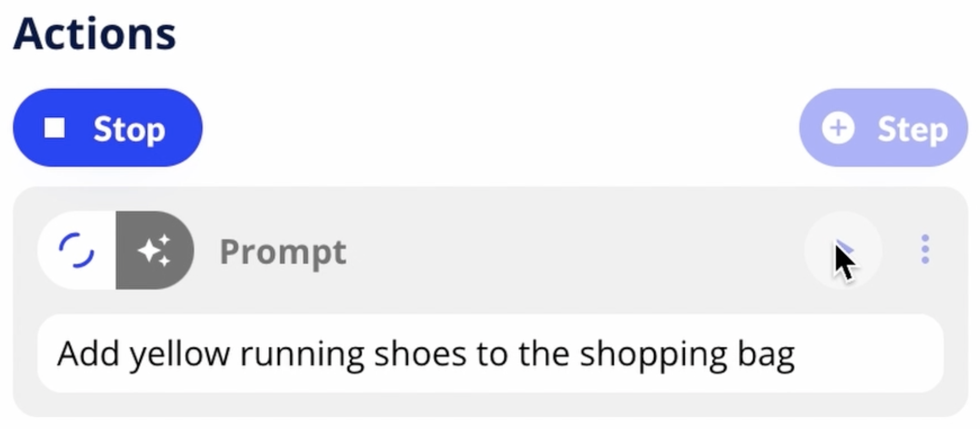Click the loading spinner on the Prompt action

[x=77, y=250]
